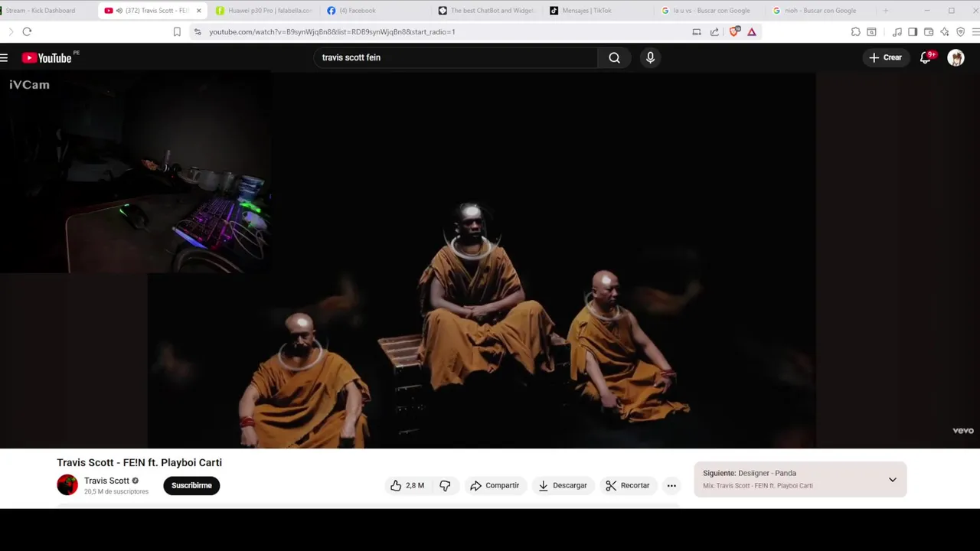
Task: Toggle the browser sidebar panel icon
Action: point(913,31)
